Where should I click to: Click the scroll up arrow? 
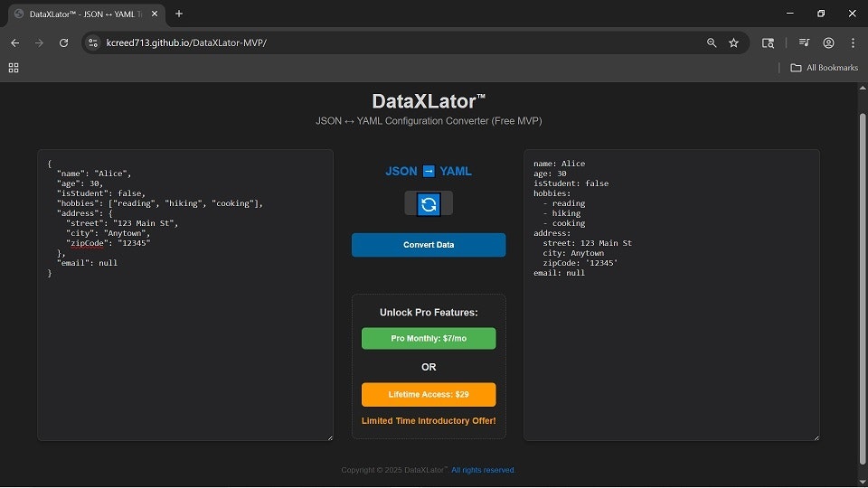coord(862,88)
